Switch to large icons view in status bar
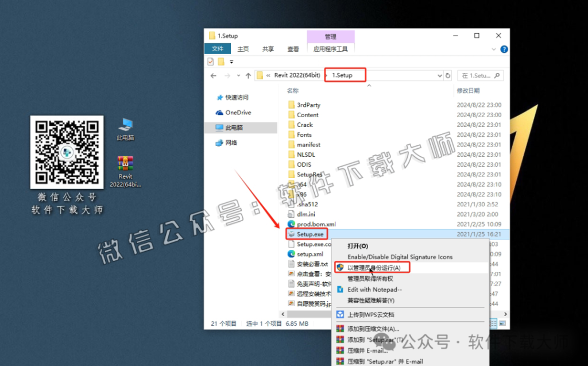 [502, 323]
